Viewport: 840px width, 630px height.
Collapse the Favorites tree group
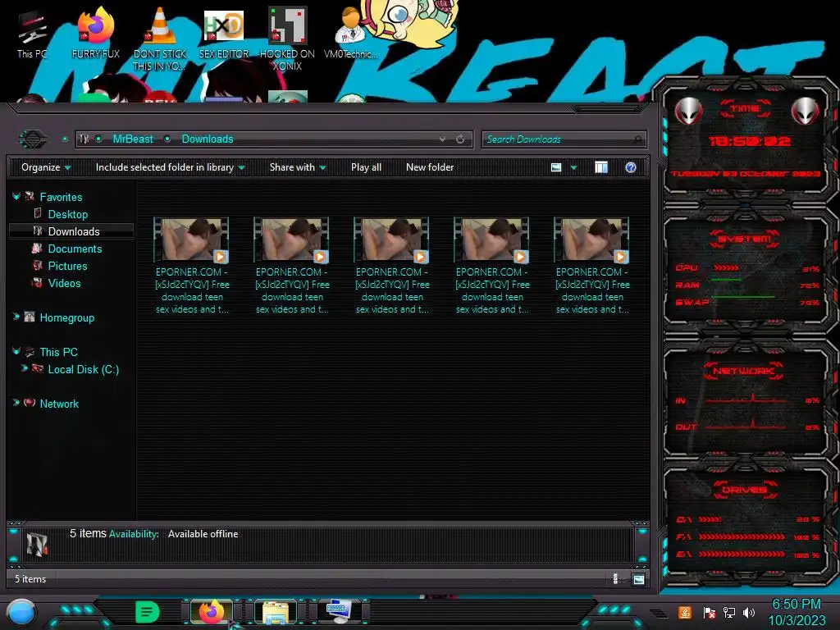16,197
